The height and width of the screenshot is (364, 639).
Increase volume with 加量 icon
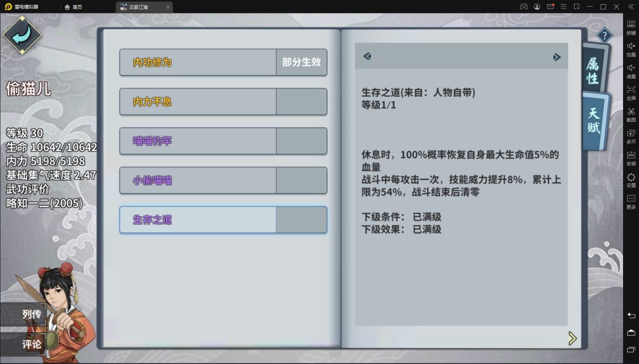tap(631, 49)
